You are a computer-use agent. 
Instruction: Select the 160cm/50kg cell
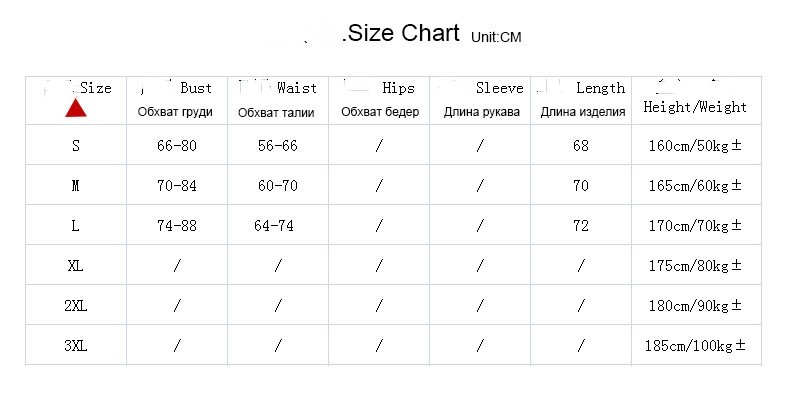[695, 146]
